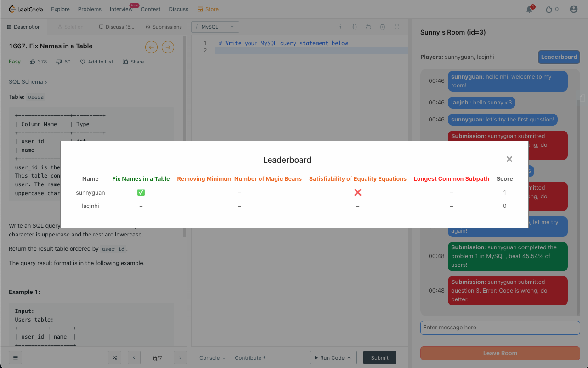This screenshot has height=368, width=588.
Task: Open the Interview menu item
Action: 121,9
